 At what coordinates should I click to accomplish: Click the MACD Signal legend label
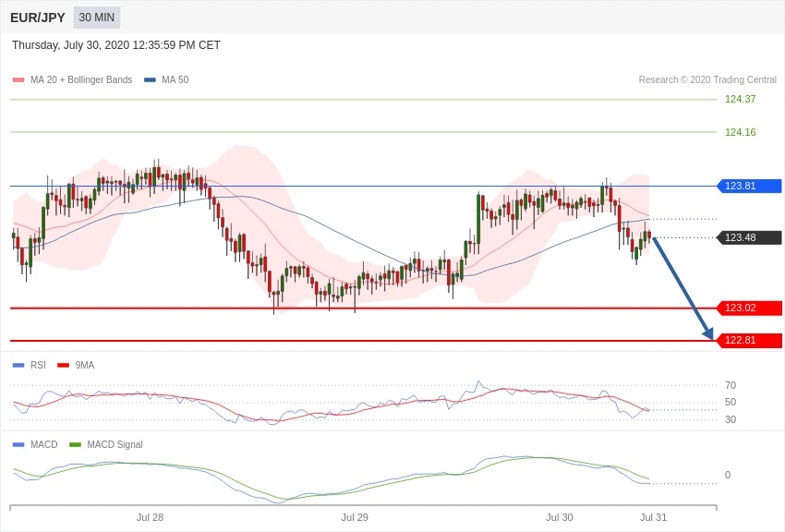(115, 444)
